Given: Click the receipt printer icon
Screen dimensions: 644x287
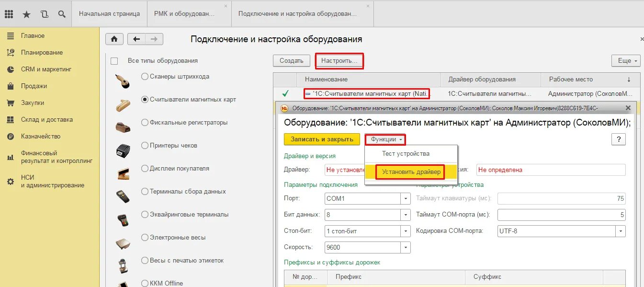Looking at the screenshot, I should 124,150.
